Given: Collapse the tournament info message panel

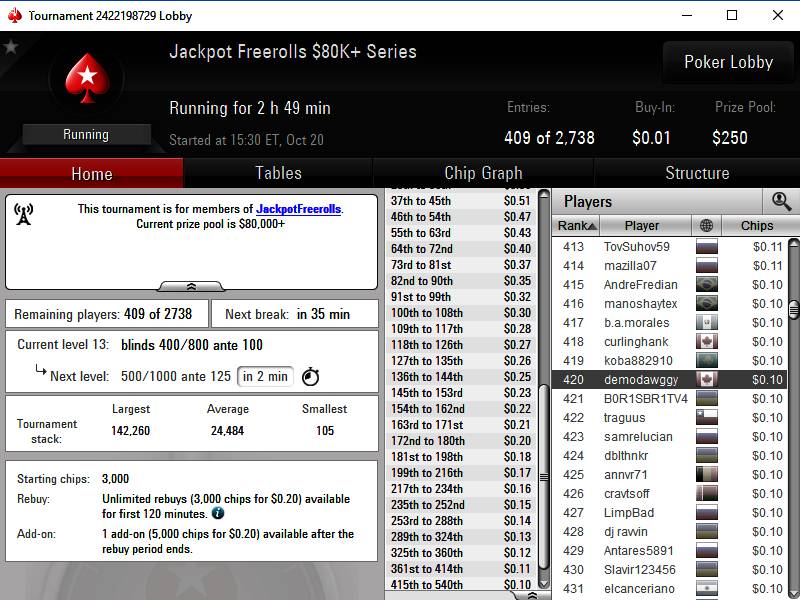Looking at the screenshot, I should click(x=191, y=286).
